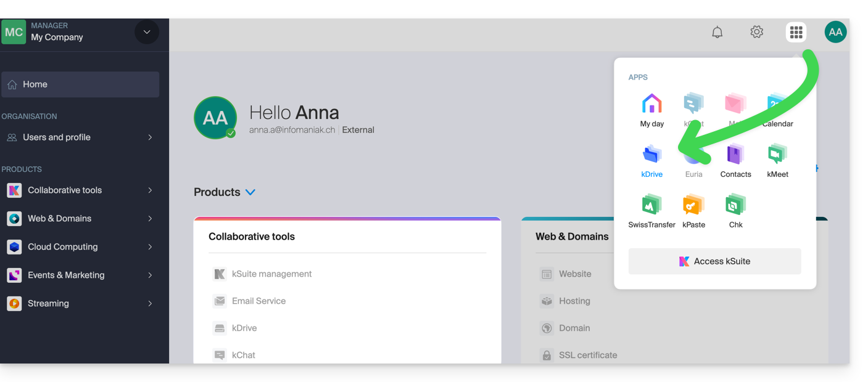Expand the Products dropdown arrow

pos(250,192)
